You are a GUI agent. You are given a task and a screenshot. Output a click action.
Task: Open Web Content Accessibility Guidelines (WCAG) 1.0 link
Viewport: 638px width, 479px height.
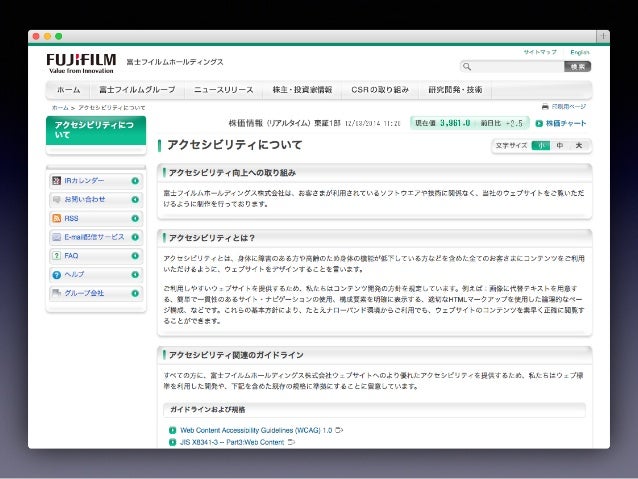(256, 430)
